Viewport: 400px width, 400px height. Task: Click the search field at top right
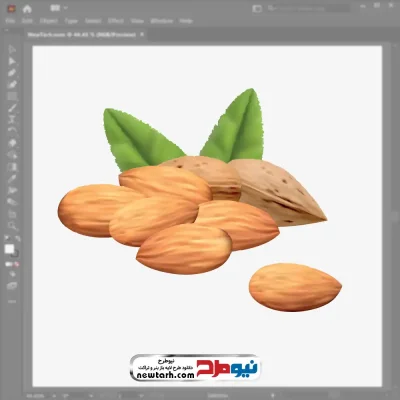[308, 8]
